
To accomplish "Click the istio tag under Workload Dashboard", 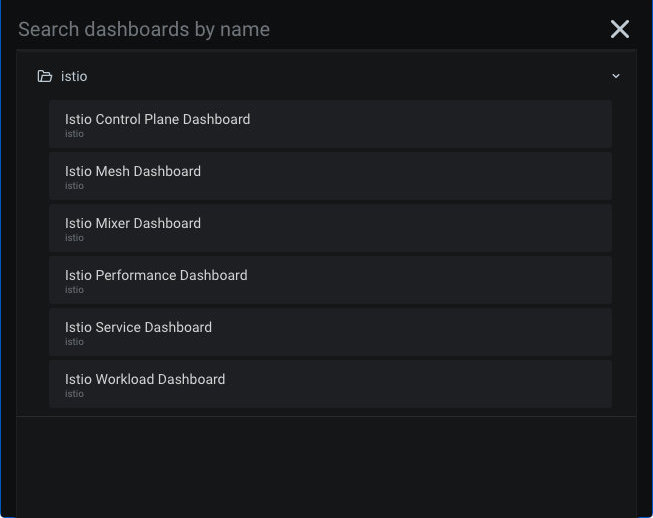I will [74, 394].
